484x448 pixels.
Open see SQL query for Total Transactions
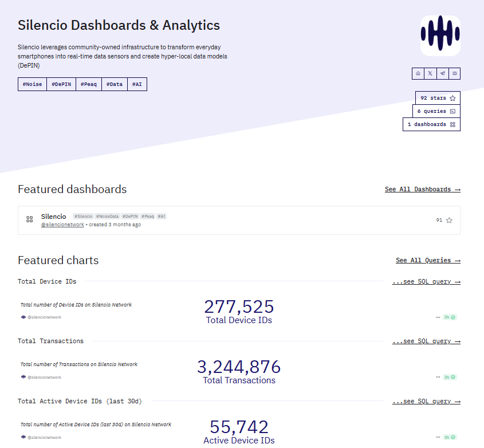click(x=426, y=341)
